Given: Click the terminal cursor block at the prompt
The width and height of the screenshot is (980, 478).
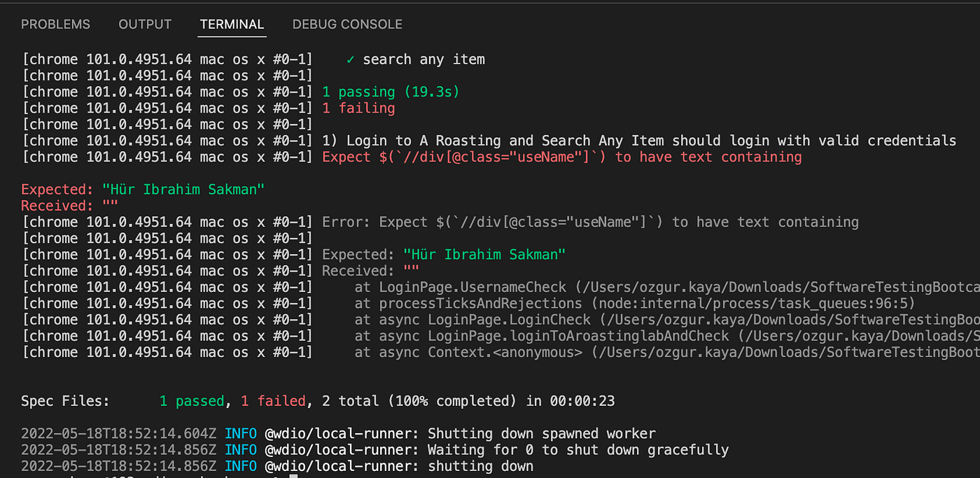Looking at the screenshot, I should (293, 476).
